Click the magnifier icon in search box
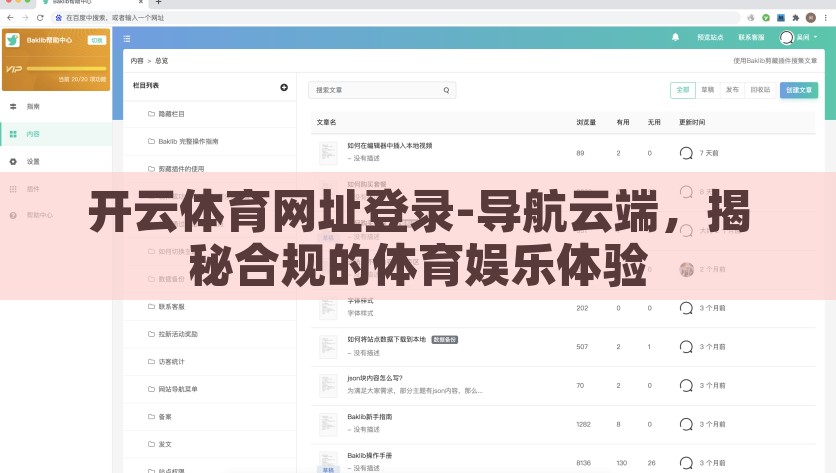This screenshot has width=836, height=473. click(x=446, y=90)
